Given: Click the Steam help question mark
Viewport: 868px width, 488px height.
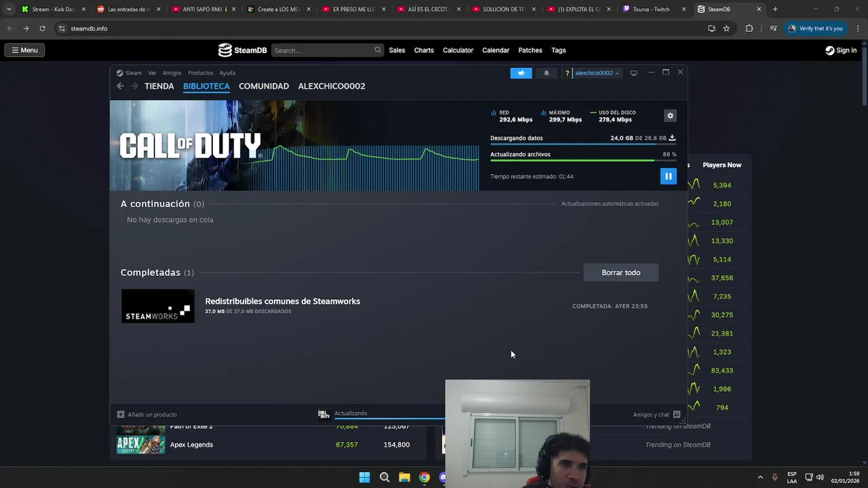Looking at the screenshot, I should pyautogui.click(x=567, y=73).
